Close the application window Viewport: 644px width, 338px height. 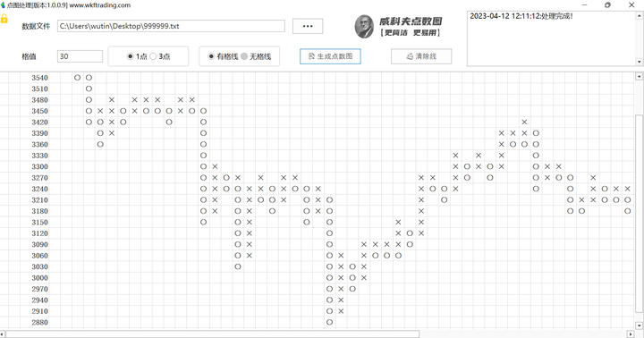tap(631, 5)
